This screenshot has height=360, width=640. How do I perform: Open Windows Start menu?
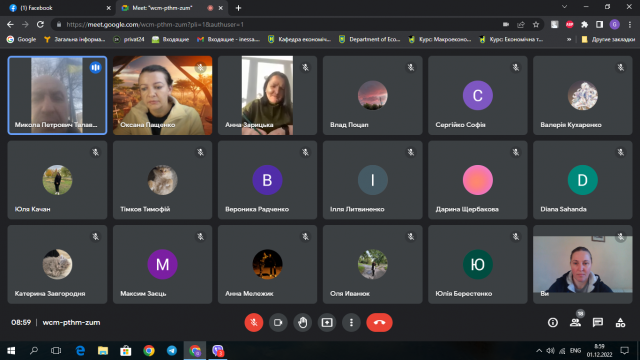coord(11,351)
